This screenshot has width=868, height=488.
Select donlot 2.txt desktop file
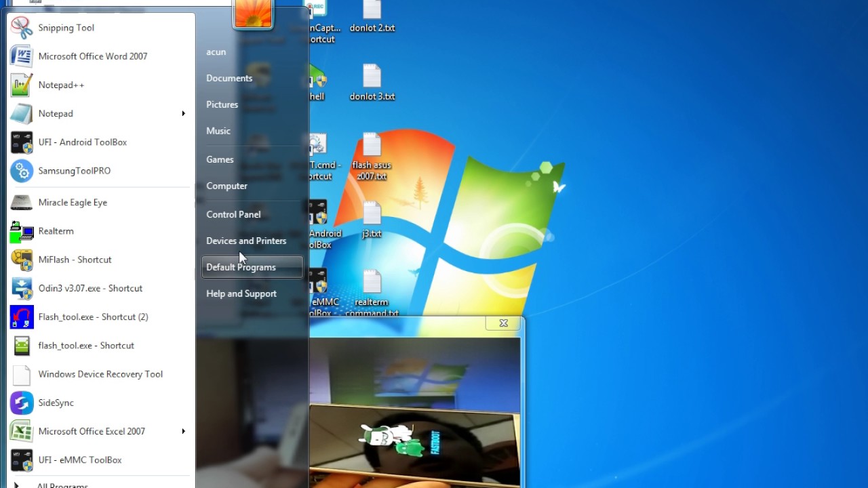(x=372, y=16)
